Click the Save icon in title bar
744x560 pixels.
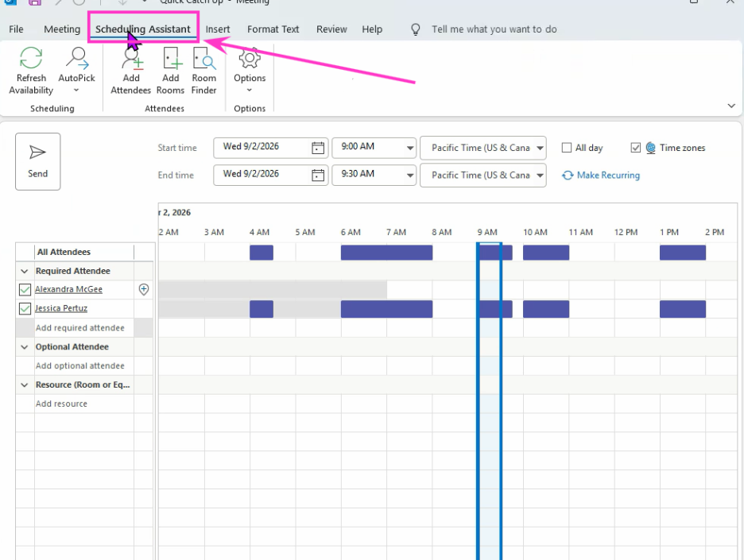pyautogui.click(x=35, y=2)
